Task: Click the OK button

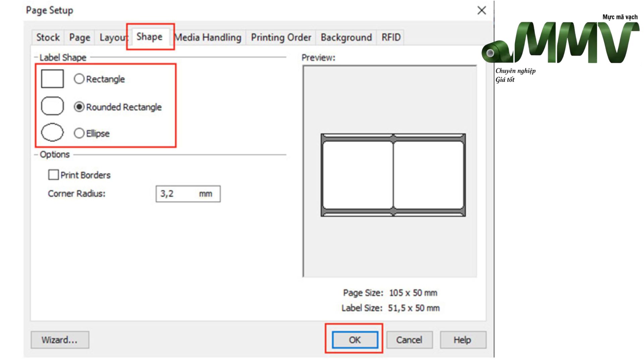Action: tap(355, 340)
